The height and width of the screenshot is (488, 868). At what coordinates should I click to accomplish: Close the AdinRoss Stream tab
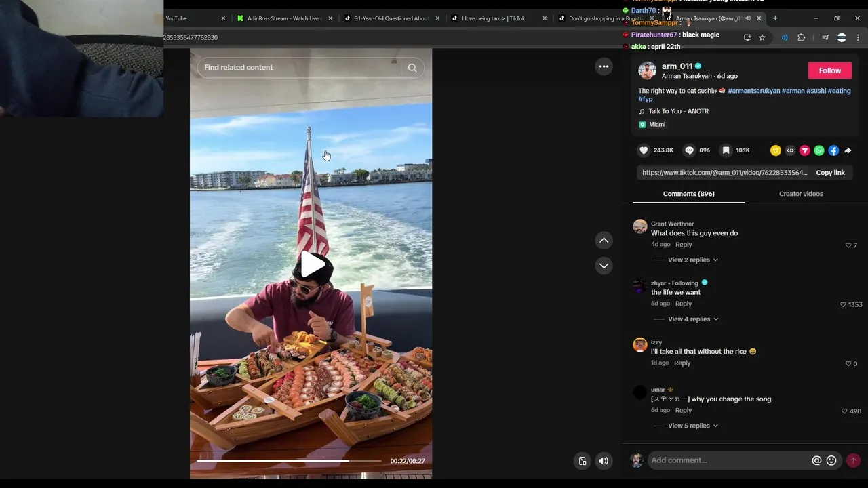pos(330,18)
